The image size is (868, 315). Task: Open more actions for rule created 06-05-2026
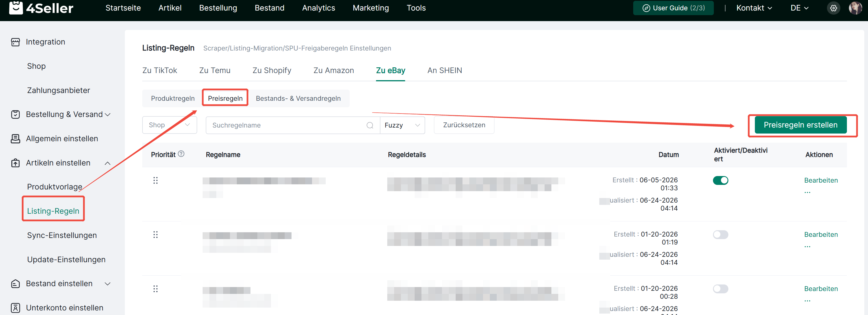(x=807, y=193)
